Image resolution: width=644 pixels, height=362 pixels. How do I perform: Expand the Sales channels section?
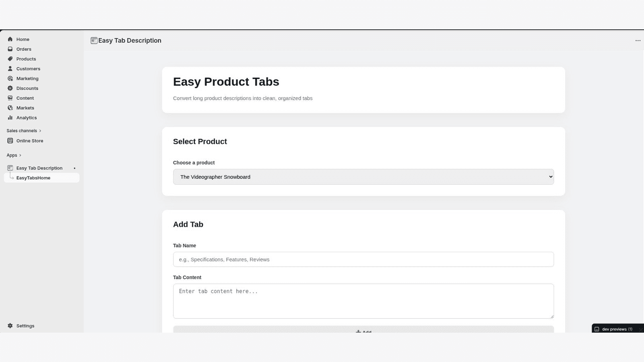(x=41, y=130)
